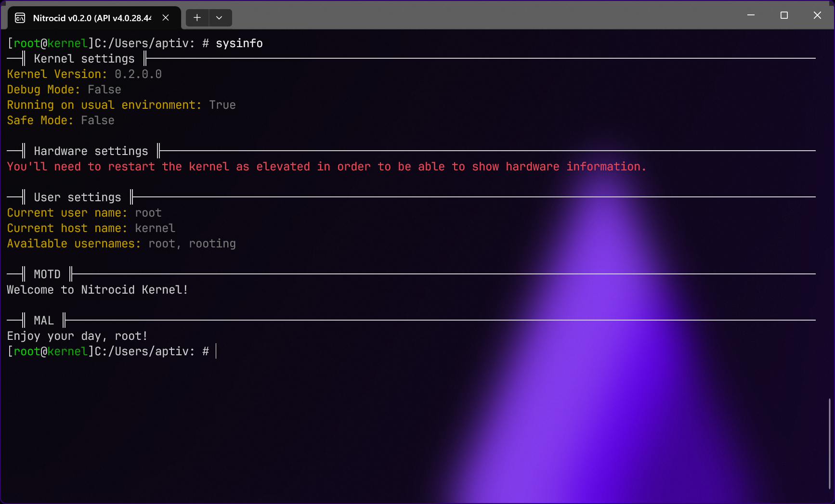Viewport: 835px width, 504px height.
Task: Click the MAL section header
Action: point(44,321)
